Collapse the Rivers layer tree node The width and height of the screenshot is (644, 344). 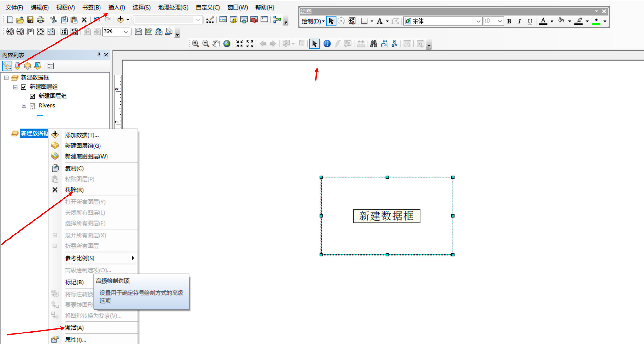[x=24, y=106]
